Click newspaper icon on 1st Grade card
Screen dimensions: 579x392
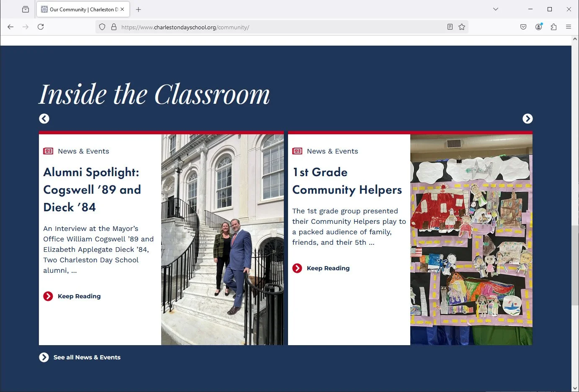pyautogui.click(x=297, y=151)
